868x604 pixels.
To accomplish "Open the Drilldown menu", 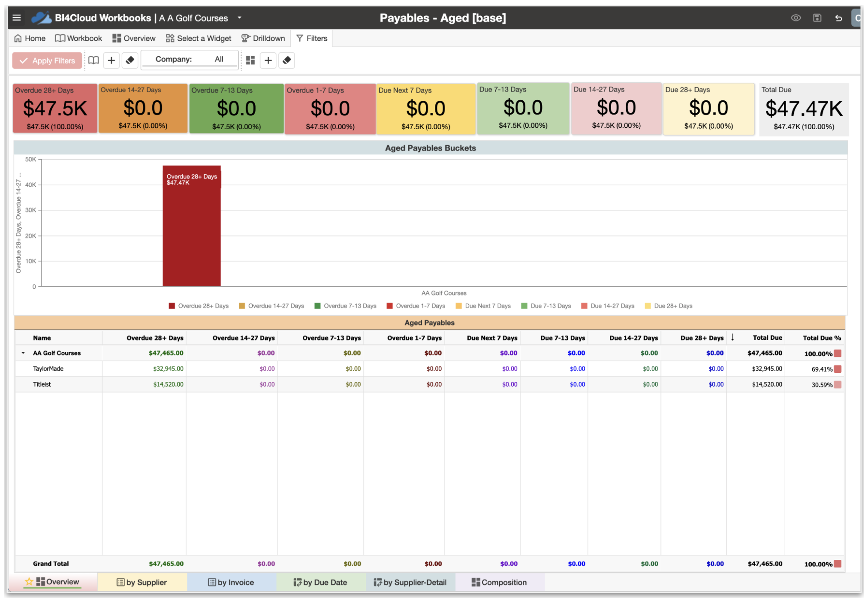I will (x=263, y=38).
